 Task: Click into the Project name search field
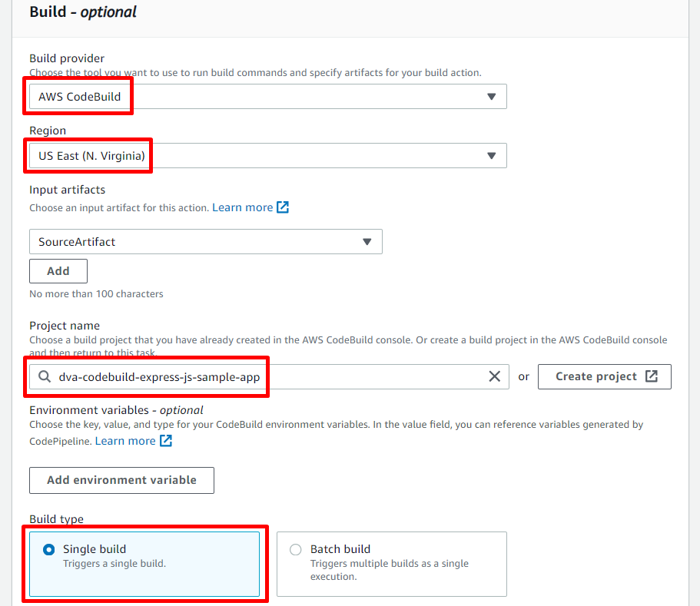(269, 376)
